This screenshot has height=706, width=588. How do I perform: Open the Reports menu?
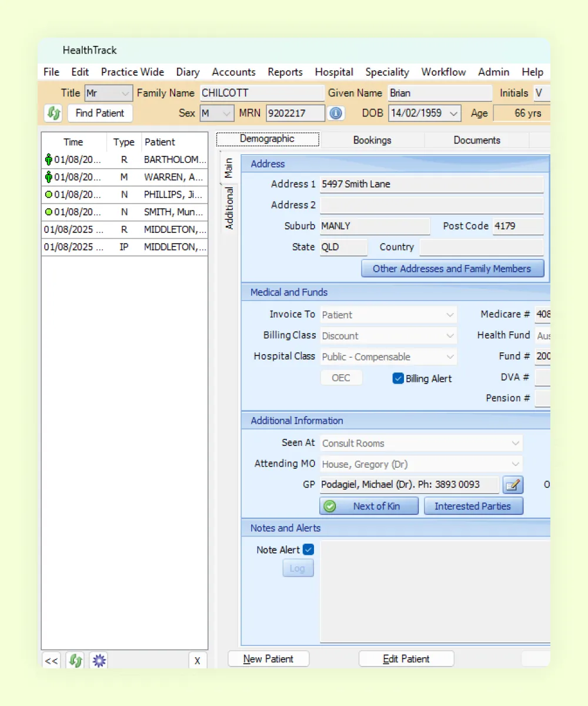tap(285, 72)
